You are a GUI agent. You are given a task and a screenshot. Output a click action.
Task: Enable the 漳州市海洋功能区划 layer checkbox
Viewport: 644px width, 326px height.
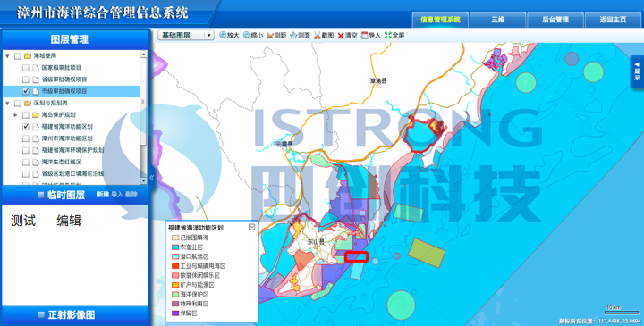pyautogui.click(x=25, y=138)
